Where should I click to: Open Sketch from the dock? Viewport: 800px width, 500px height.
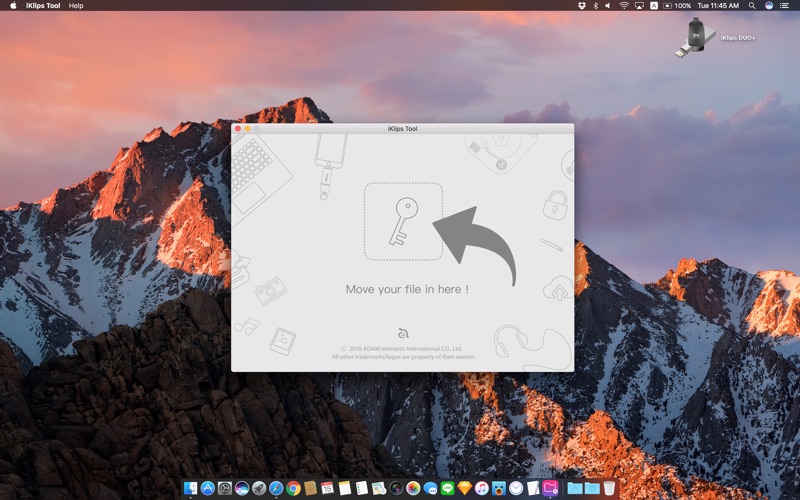tap(464, 488)
